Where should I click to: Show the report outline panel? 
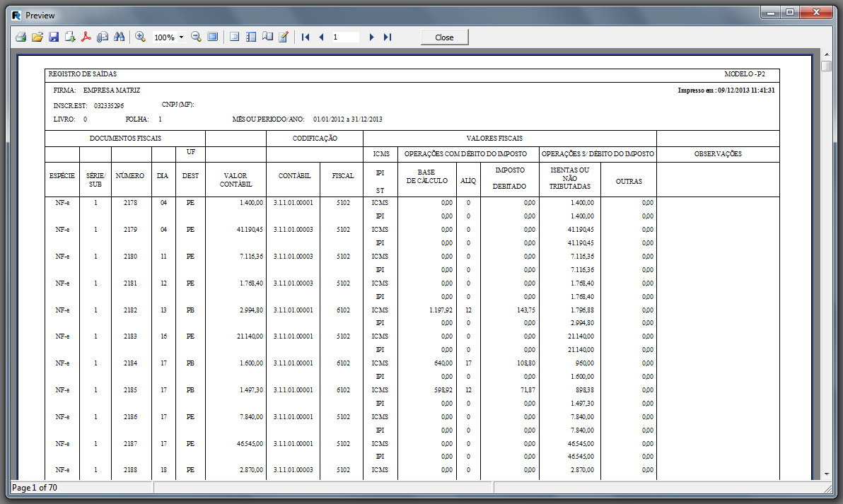point(234,37)
